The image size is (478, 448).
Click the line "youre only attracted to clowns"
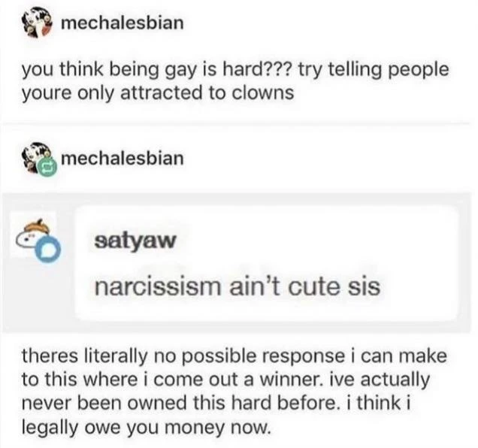[x=158, y=93]
